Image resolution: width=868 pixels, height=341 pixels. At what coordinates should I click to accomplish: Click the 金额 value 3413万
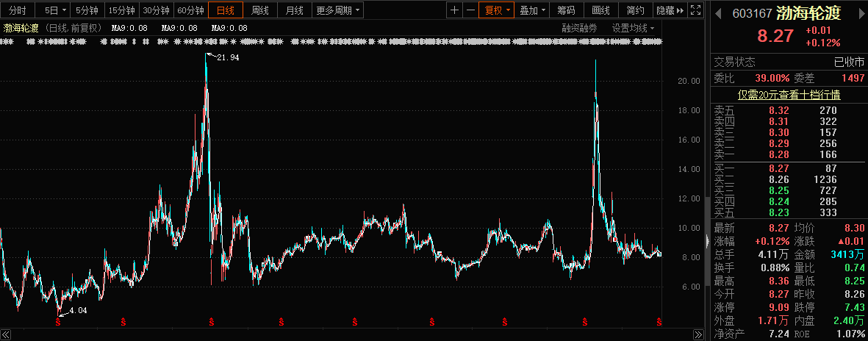[848, 254]
